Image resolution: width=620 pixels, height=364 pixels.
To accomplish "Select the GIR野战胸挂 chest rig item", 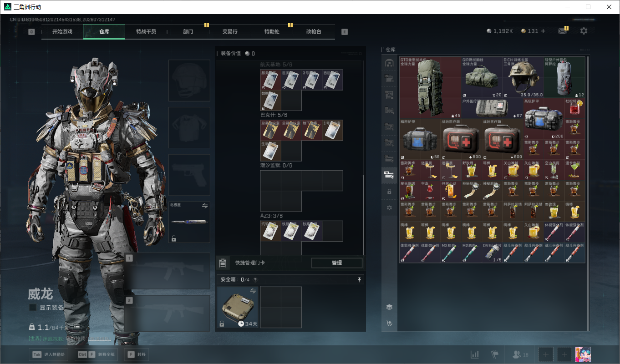I will pos(482,77).
